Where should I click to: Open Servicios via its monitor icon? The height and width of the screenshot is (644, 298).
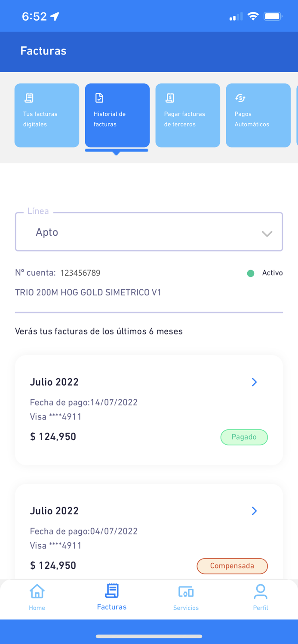[186, 591]
